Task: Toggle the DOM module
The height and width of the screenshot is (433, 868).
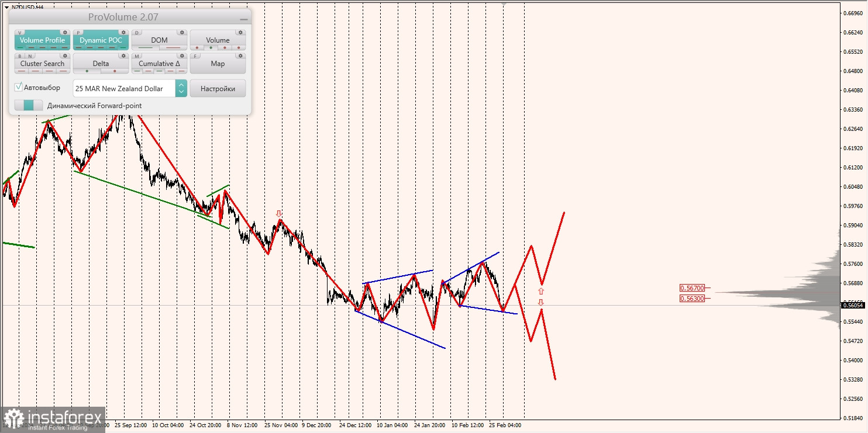Action: (x=159, y=40)
